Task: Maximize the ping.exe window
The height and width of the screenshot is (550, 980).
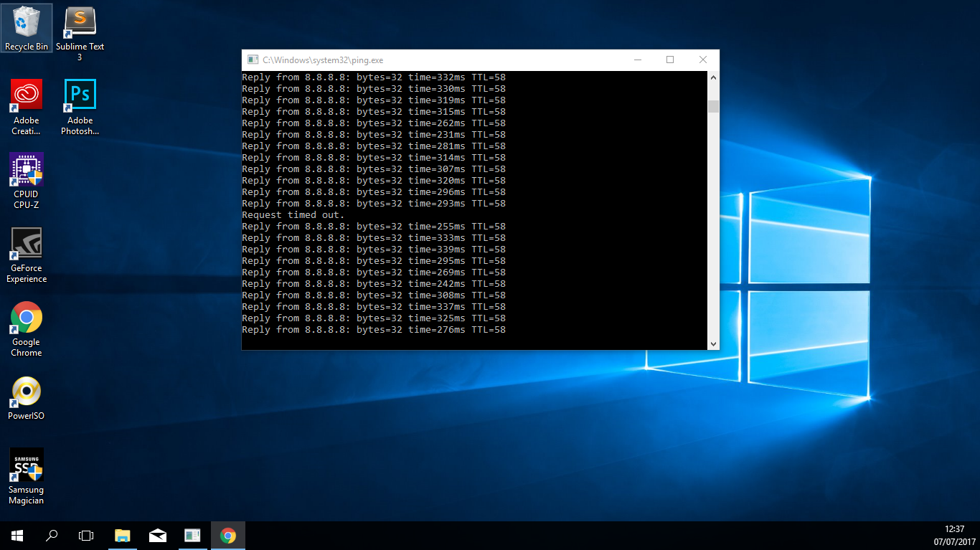Action: point(670,60)
